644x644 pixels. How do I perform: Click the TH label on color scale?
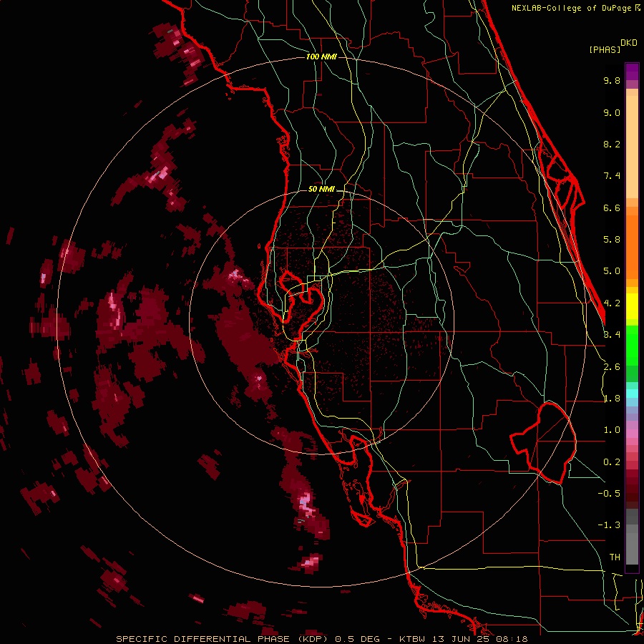click(615, 557)
